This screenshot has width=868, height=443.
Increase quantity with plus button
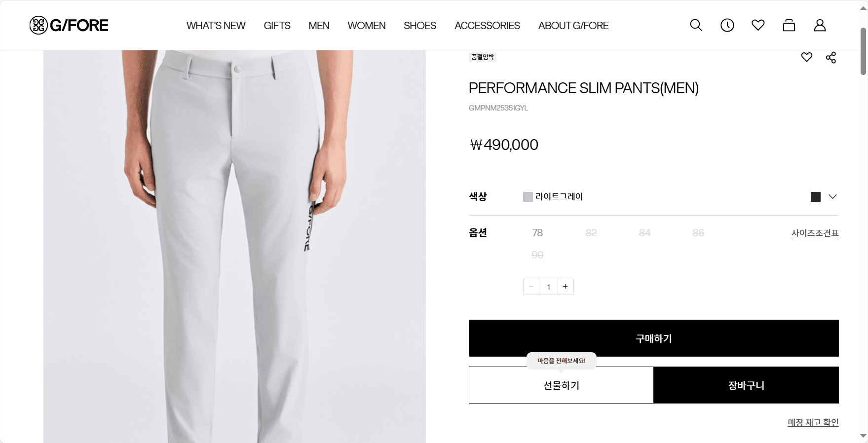coord(566,287)
